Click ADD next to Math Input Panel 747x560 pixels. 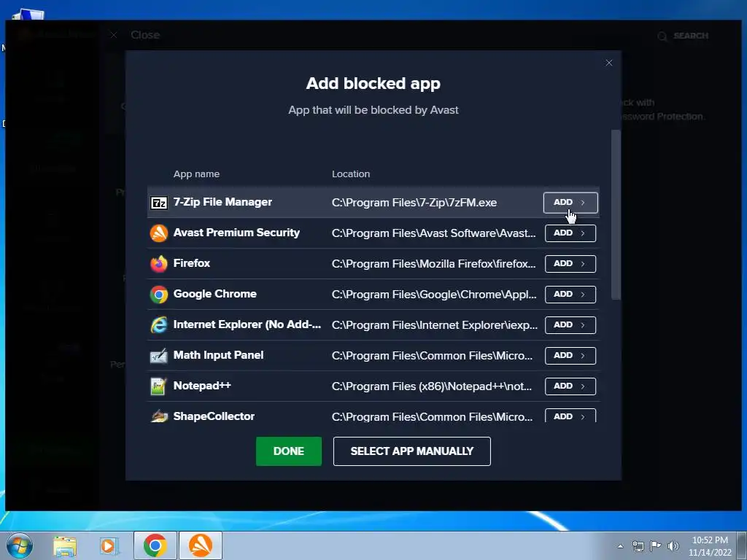point(570,355)
